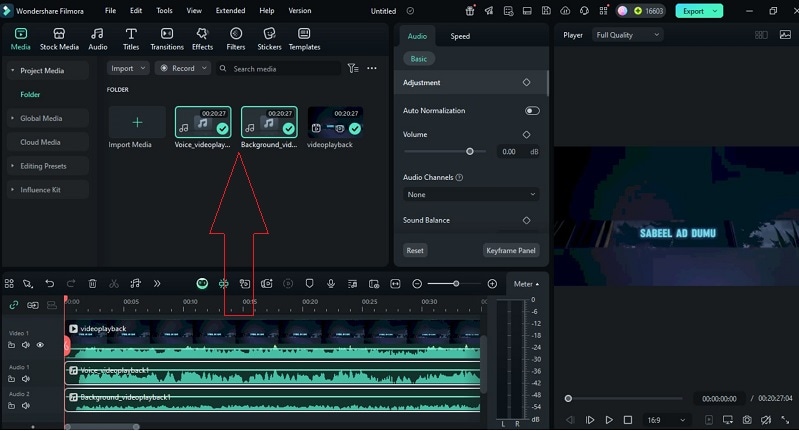Open the Full Quality player dropdown
Viewport: 799px width, 431px height.
coord(628,35)
